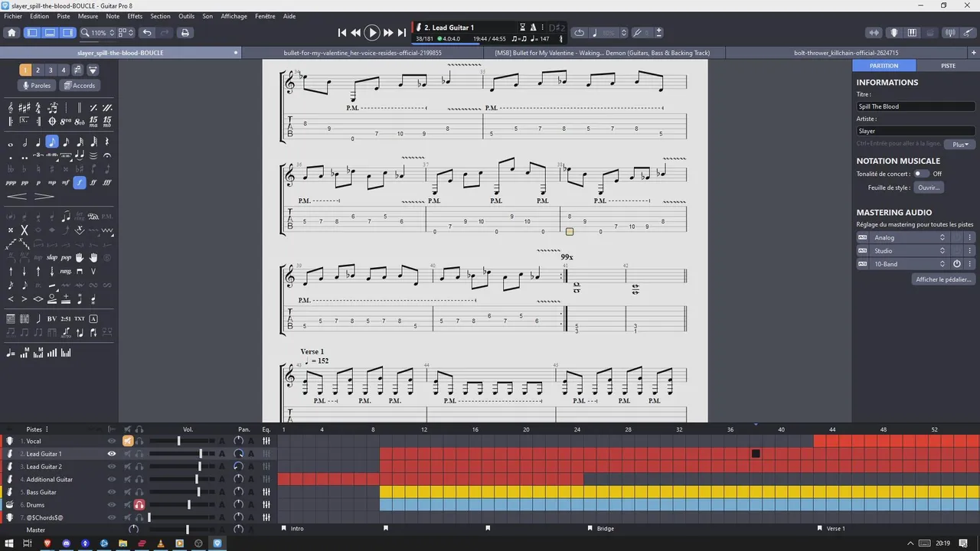Click the Titre field Spill The Blood
The width and height of the screenshot is (980, 551).
916,106
